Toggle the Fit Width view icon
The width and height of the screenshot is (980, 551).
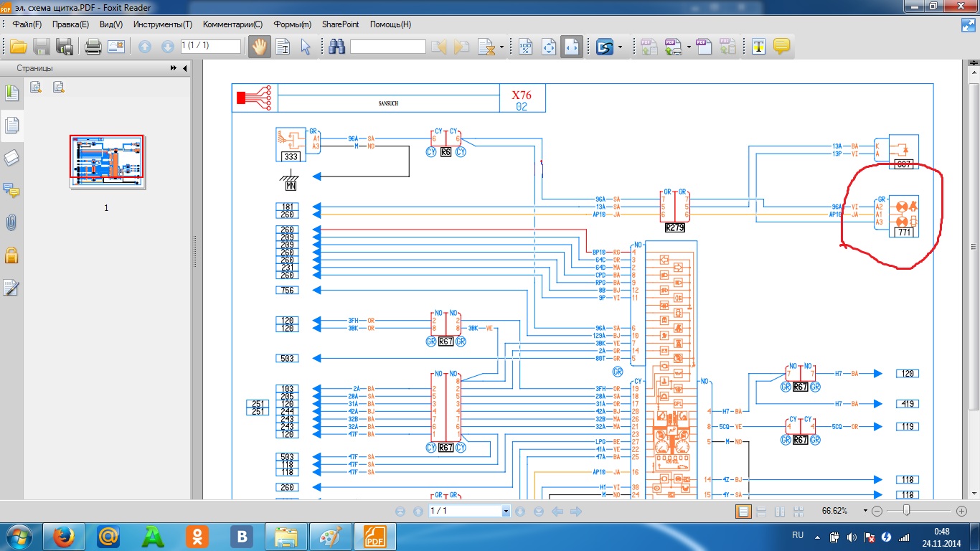(572, 47)
